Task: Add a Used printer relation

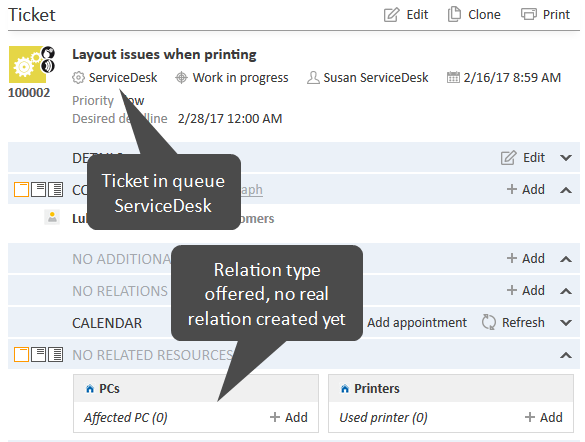Action: [544, 417]
